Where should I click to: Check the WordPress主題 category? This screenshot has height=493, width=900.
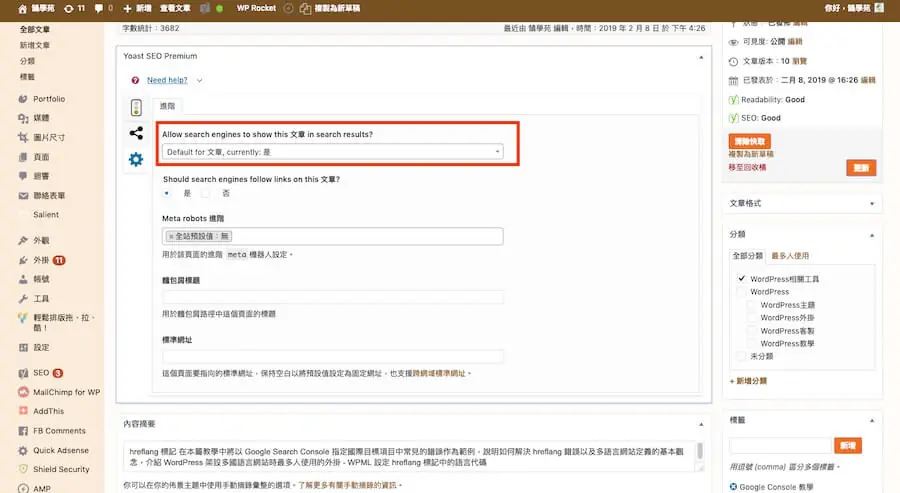click(x=752, y=305)
